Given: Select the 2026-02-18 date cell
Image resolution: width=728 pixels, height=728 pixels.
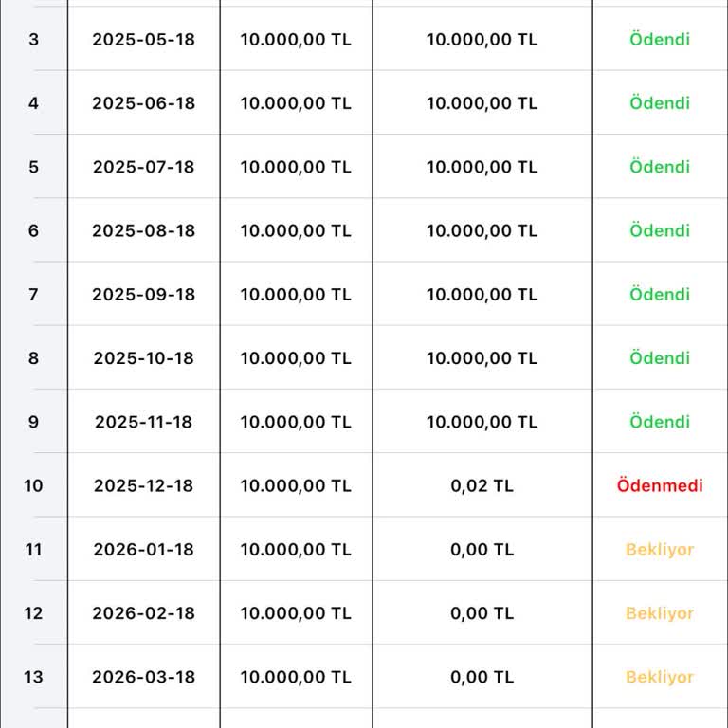Looking at the screenshot, I should pyautogui.click(x=143, y=613).
